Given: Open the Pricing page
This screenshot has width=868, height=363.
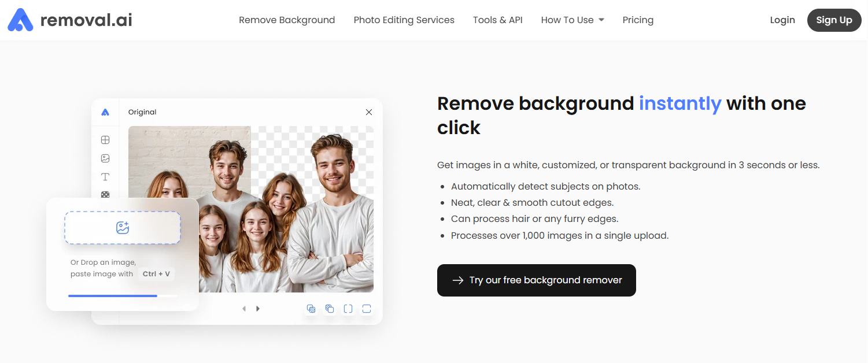Looking at the screenshot, I should click(638, 20).
